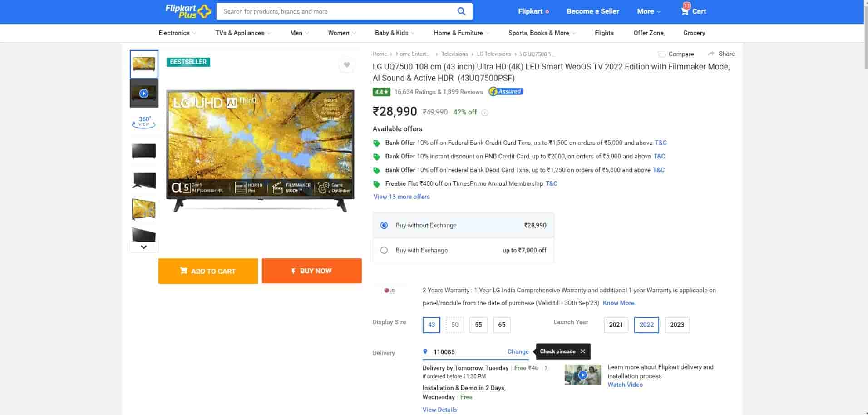Image resolution: width=868 pixels, height=415 pixels.
Task: Click the Share arrow icon
Action: click(711, 54)
